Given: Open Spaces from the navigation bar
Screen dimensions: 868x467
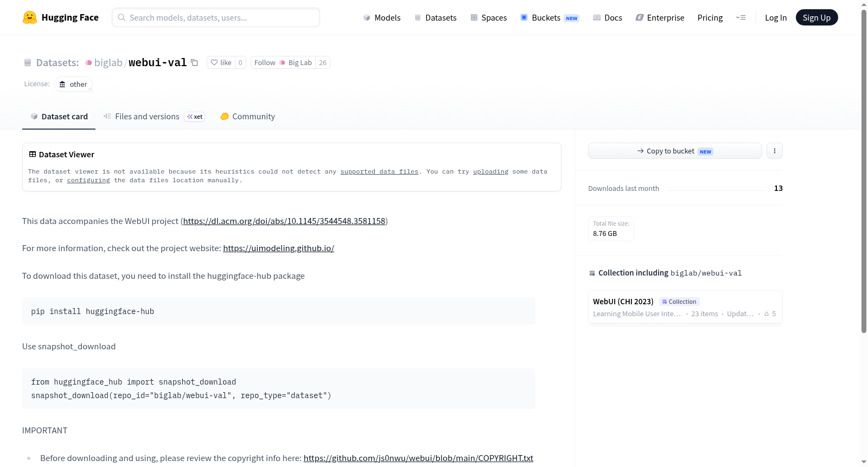Looking at the screenshot, I should coord(489,17).
